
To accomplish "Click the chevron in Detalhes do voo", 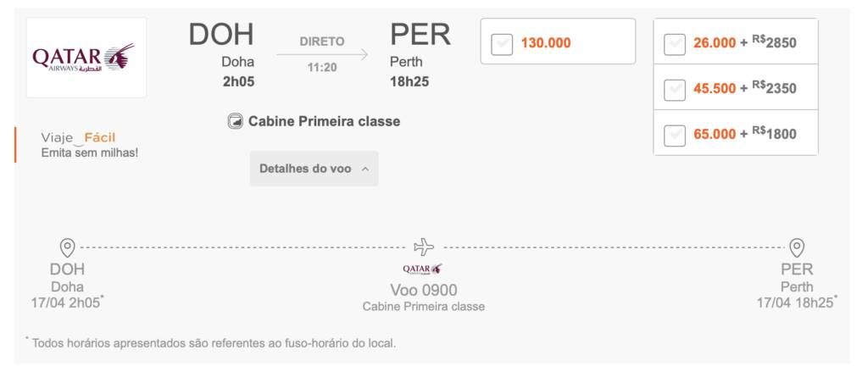I will tap(364, 169).
